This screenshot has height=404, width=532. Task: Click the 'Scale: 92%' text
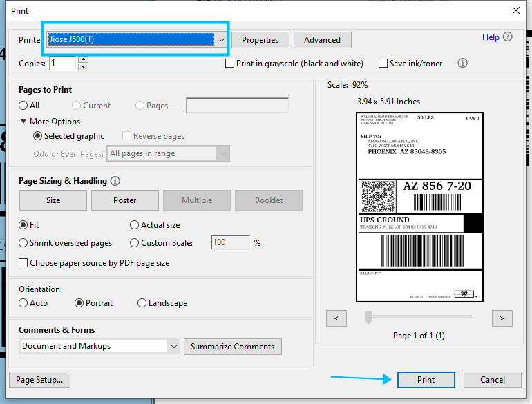point(348,85)
